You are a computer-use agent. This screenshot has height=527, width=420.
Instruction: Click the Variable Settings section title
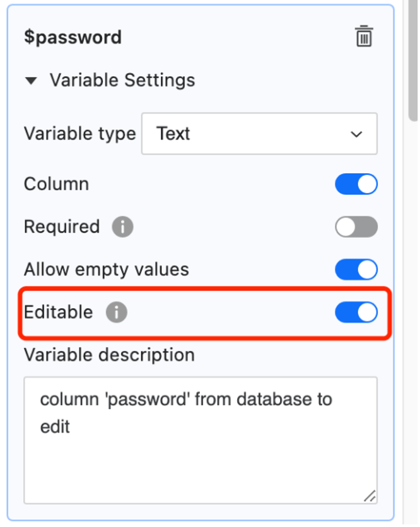pyautogui.click(x=122, y=81)
